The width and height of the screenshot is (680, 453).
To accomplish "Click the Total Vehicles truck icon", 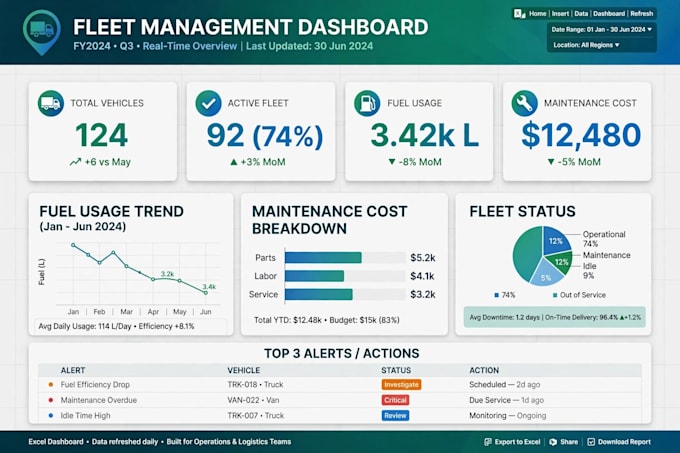I will [51, 104].
